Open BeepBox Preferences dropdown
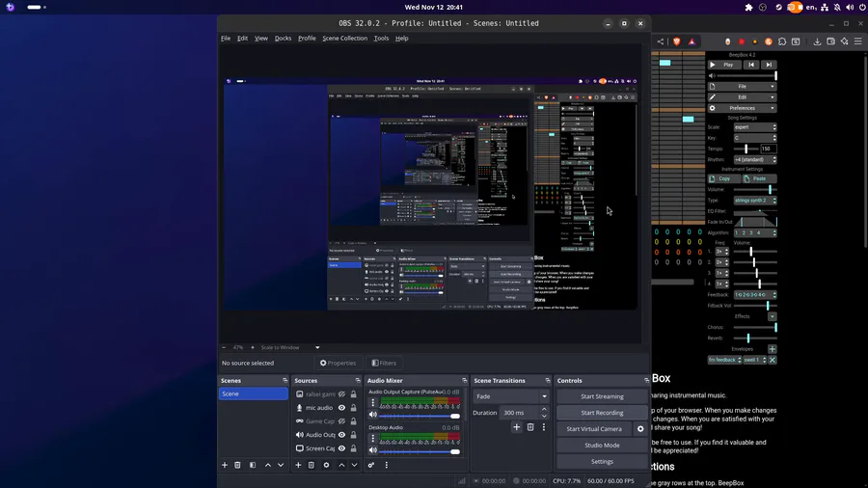 [x=743, y=108]
